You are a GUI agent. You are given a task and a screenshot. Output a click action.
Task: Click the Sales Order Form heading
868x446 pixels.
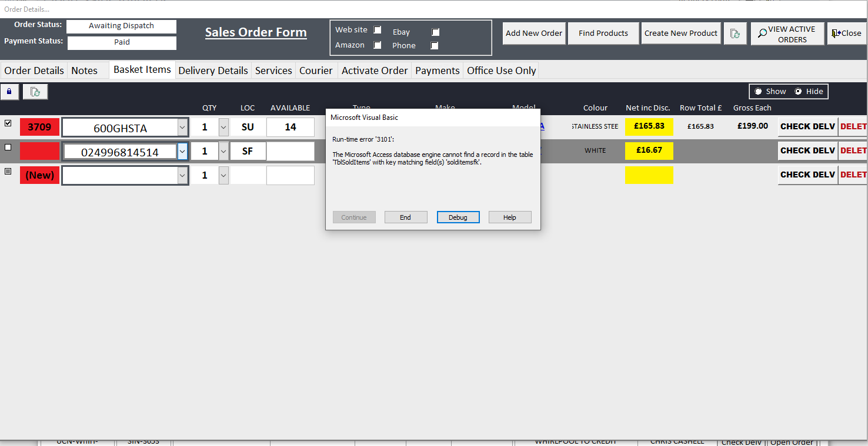256,33
